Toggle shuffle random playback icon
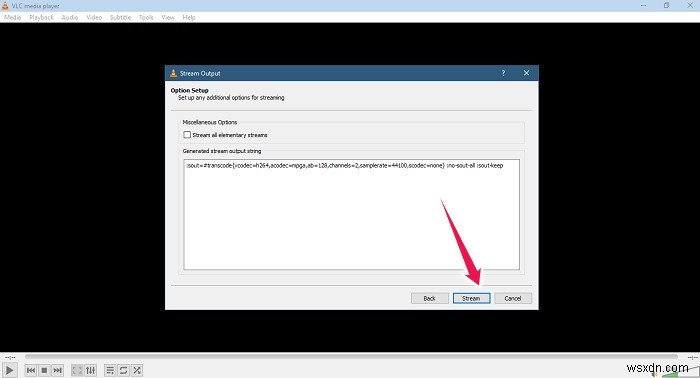This screenshot has width=700, height=378. tap(137, 370)
